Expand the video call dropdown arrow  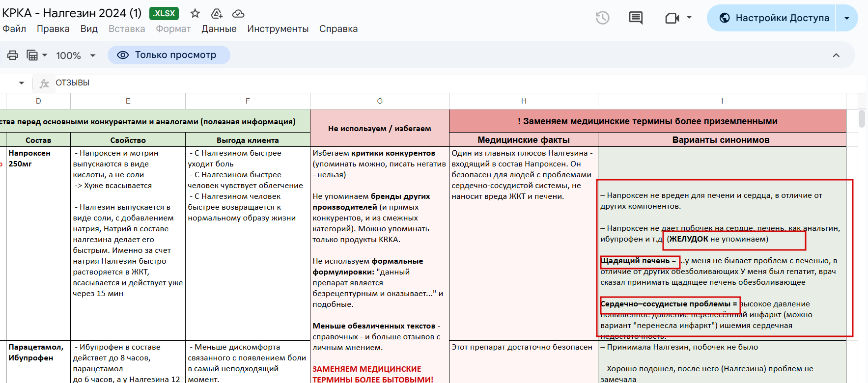[689, 18]
